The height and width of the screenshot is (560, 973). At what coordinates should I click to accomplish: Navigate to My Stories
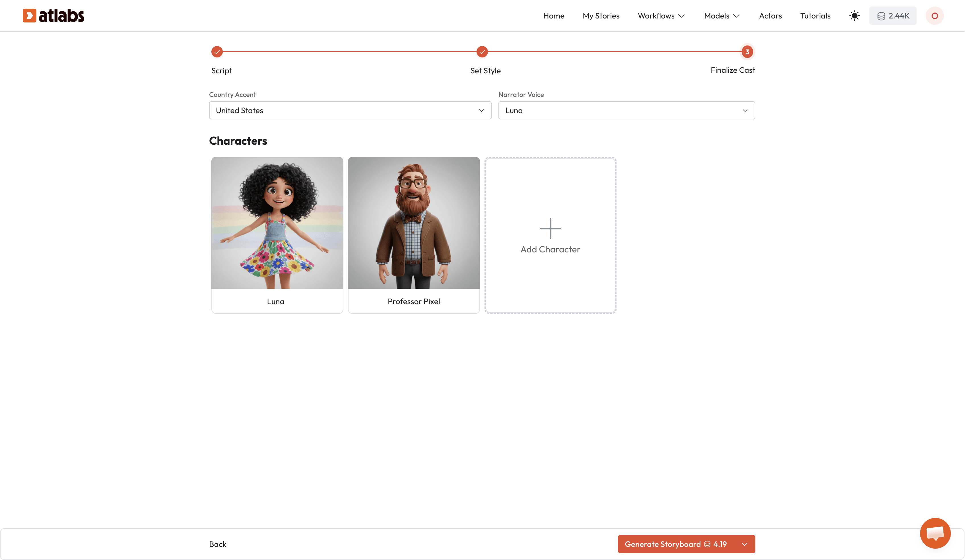(601, 16)
